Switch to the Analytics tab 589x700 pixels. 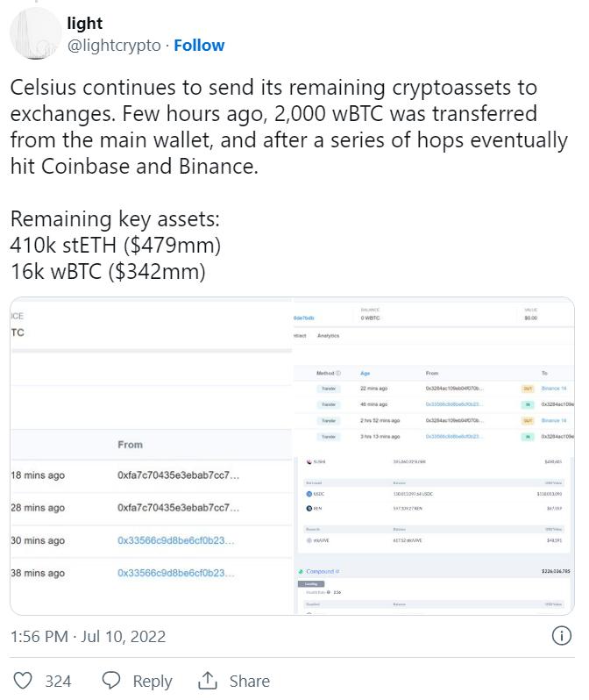click(x=328, y=336)
